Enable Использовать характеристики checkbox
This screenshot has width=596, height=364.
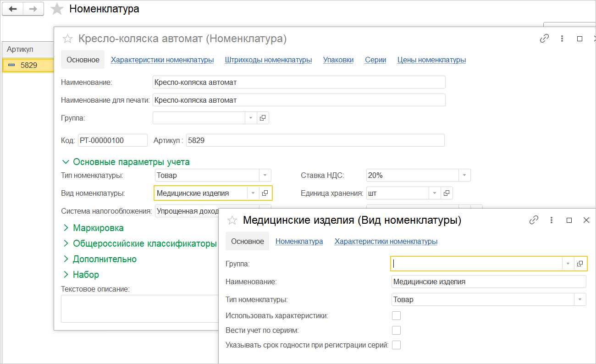click(x=396, y=315)
